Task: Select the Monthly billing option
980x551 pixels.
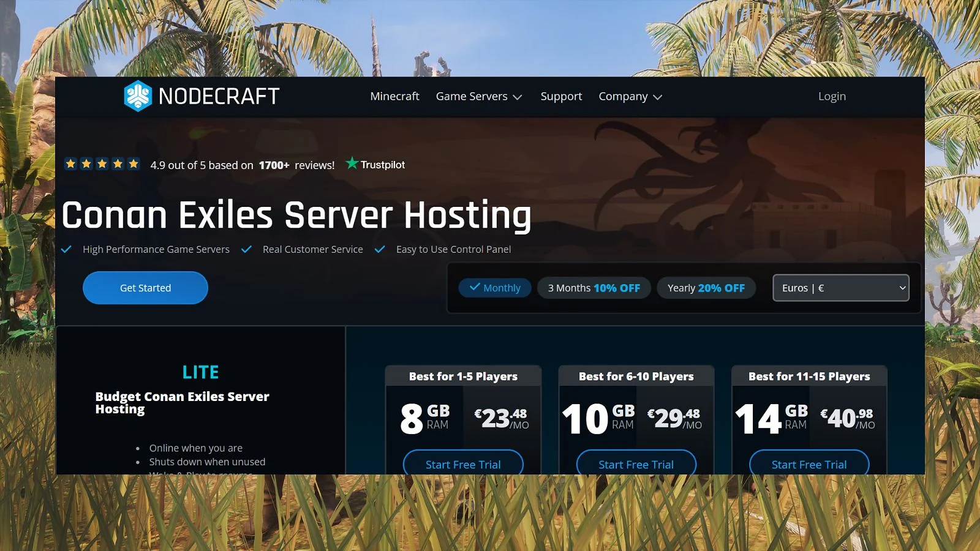Action: [495, 288]
